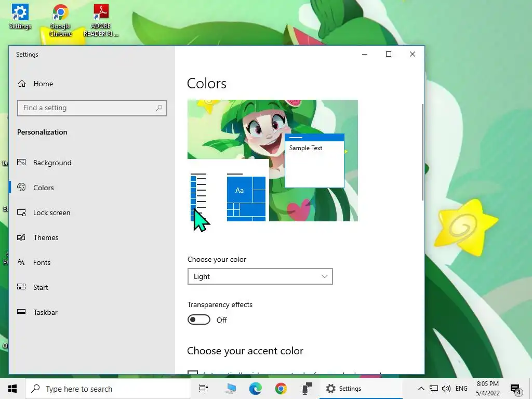This screenshot has width=532, height=399.
Task: Click the magnifier icon in the Find a setting box
Action: (x=159, y=108)
